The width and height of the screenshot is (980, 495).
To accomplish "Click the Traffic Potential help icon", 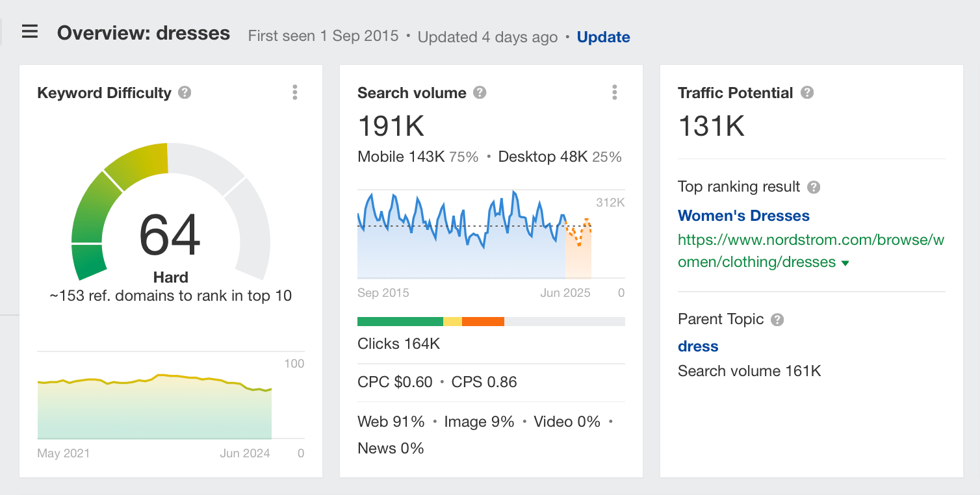I will pyautogui.click(x=807, y=93).
